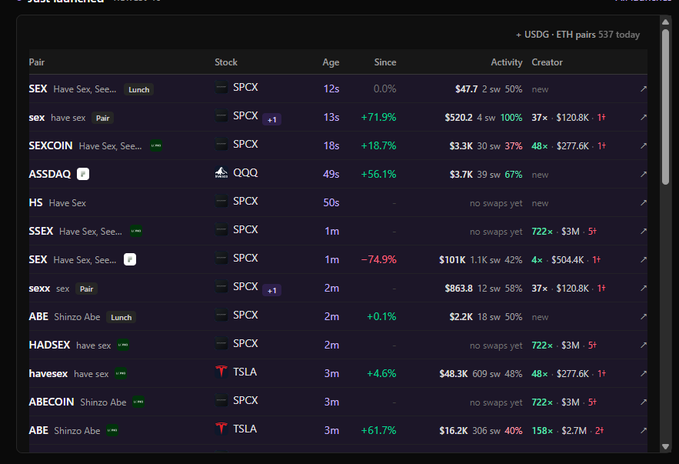Select HS Have Sex pair
This screenshot has width=679, height=464.
click(57, 203)
